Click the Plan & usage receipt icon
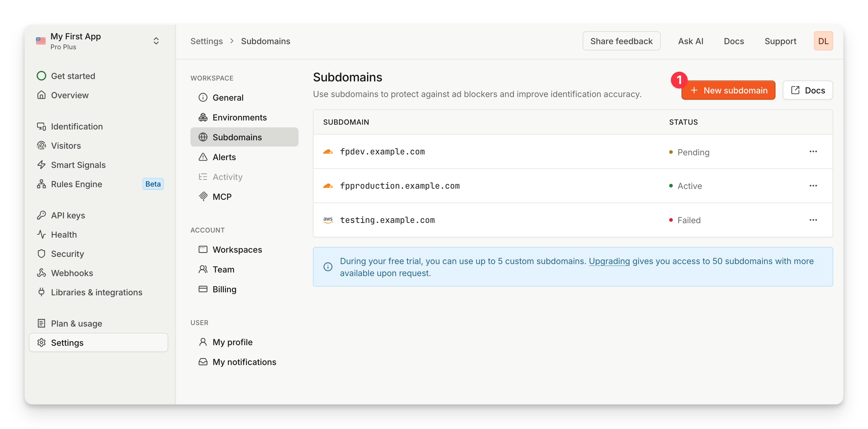Screen dimensions: 868x429 click(x=41, y=324)
